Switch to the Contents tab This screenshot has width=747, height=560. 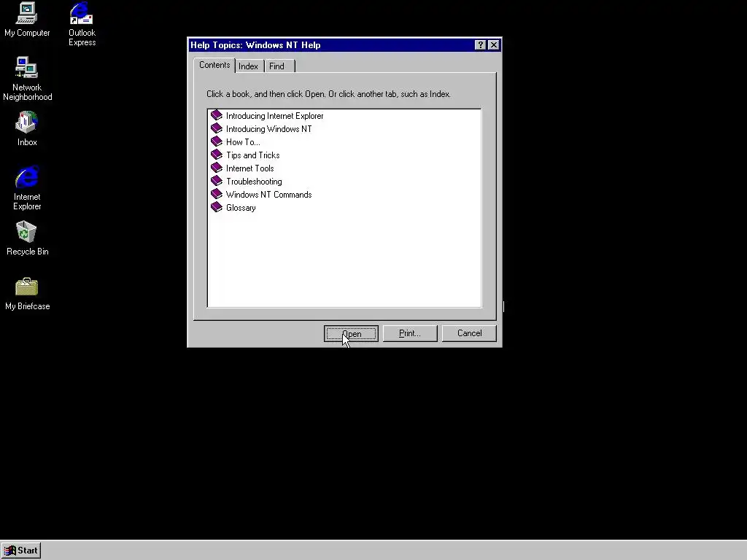point(214,65)
